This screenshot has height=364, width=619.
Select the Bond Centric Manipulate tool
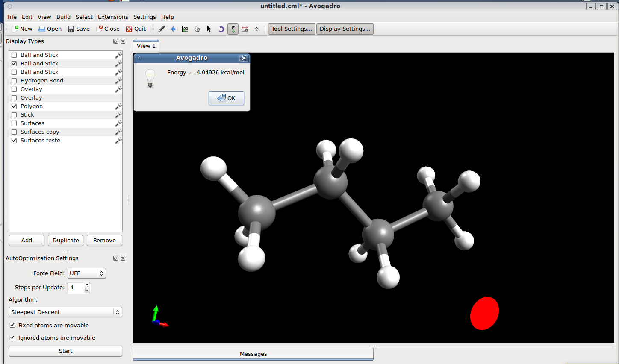click(x=185, y=29)
